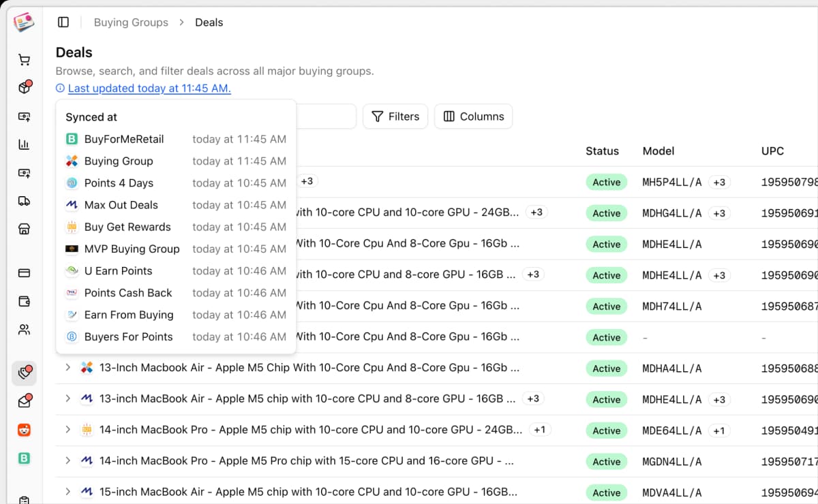Click the UPC column header
Viewport: 818px width, 504px height.
click(772, 151)
